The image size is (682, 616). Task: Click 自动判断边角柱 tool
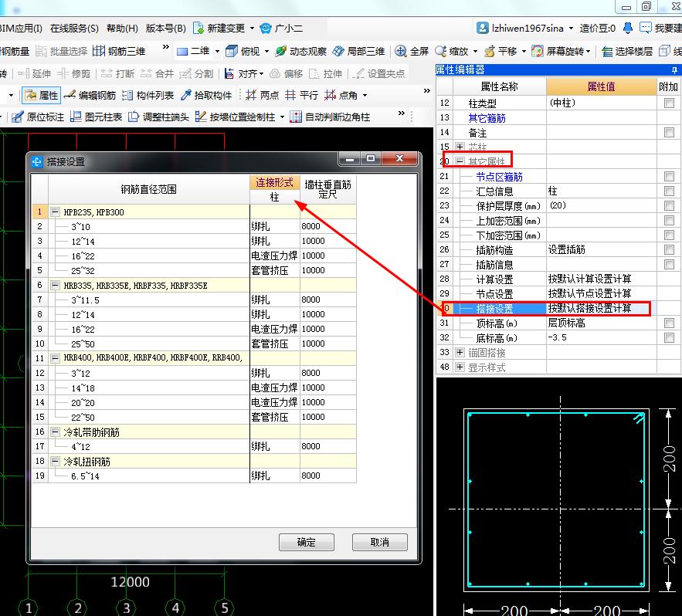330,117
